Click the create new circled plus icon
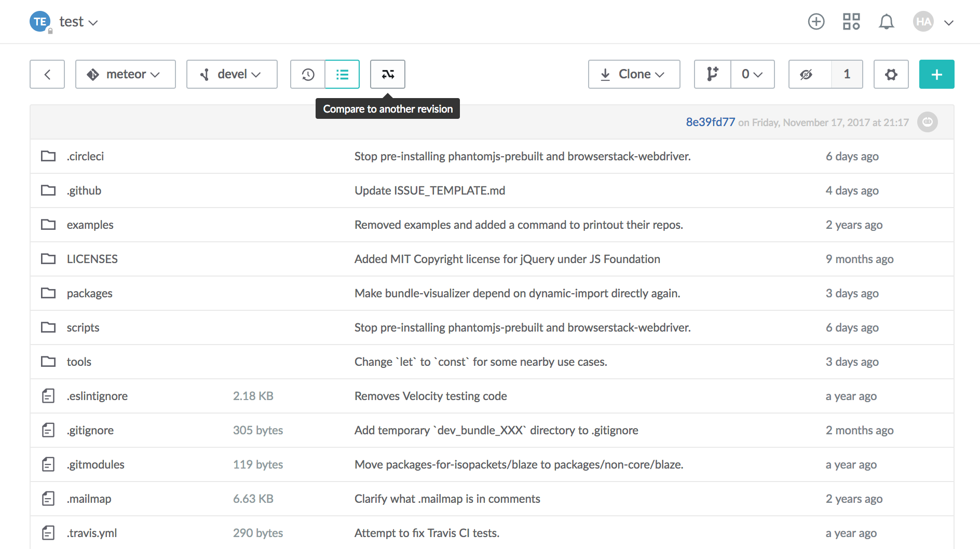Viewport: 980px width, 549px height. pyautogui.click(x=816, y=22)
